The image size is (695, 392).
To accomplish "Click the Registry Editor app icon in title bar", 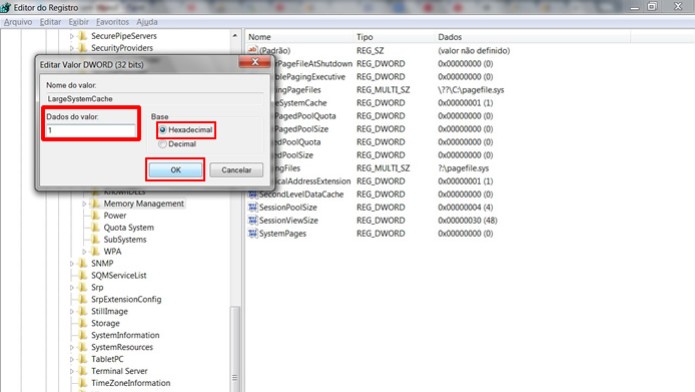I will (x=6, y=7).
